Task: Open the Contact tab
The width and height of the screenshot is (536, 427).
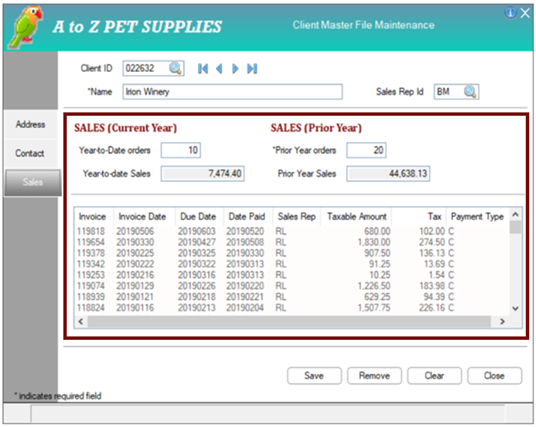Action: [30, 153]
